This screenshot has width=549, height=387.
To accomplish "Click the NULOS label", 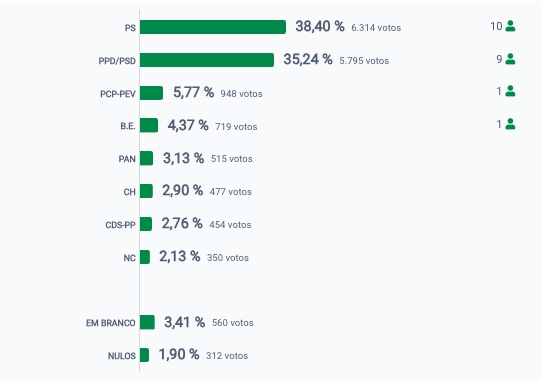I will (121, 356).
